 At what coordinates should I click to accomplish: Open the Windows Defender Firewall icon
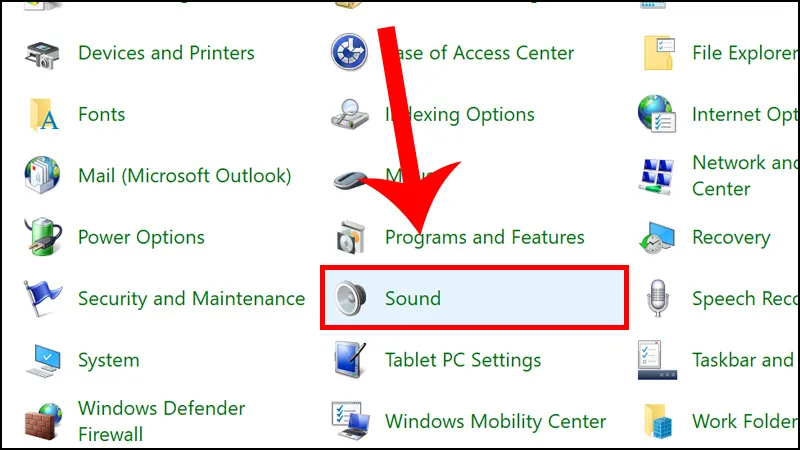43,421
